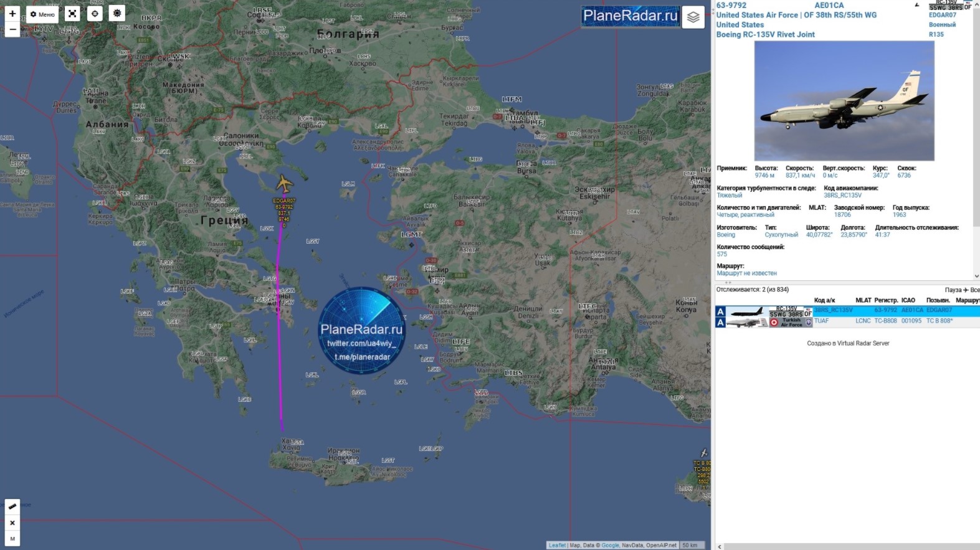Select the ruler measurement tool
This screenshot has width=980, height=550.
pos(12,506)
